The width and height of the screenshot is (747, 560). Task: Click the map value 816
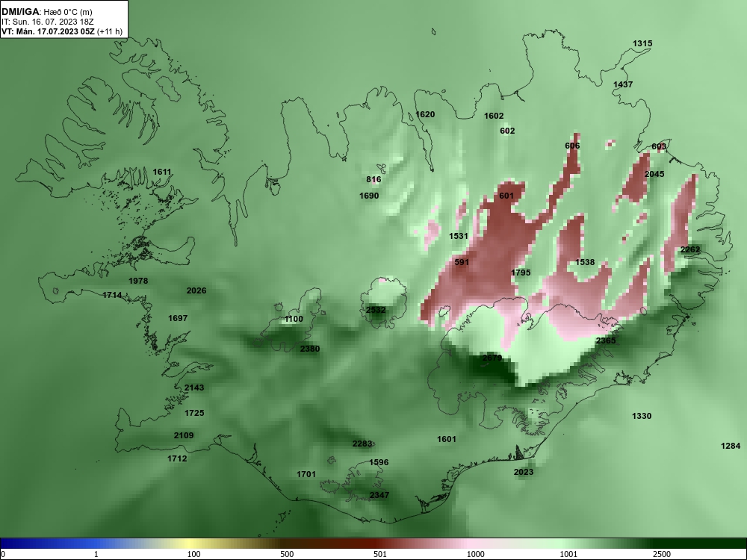coord(373,179)
